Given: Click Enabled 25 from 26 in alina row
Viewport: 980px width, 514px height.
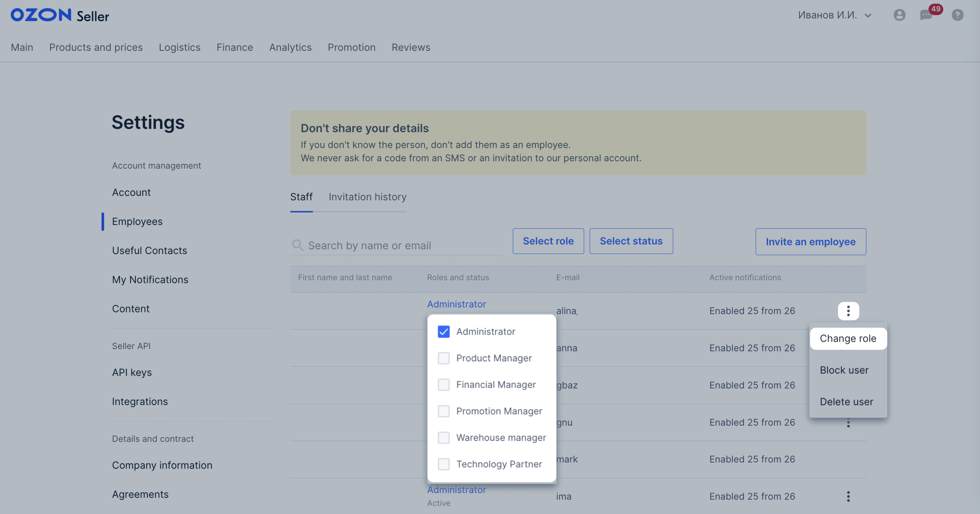Looking at the screenshot, I should click(x=752, y=311).
